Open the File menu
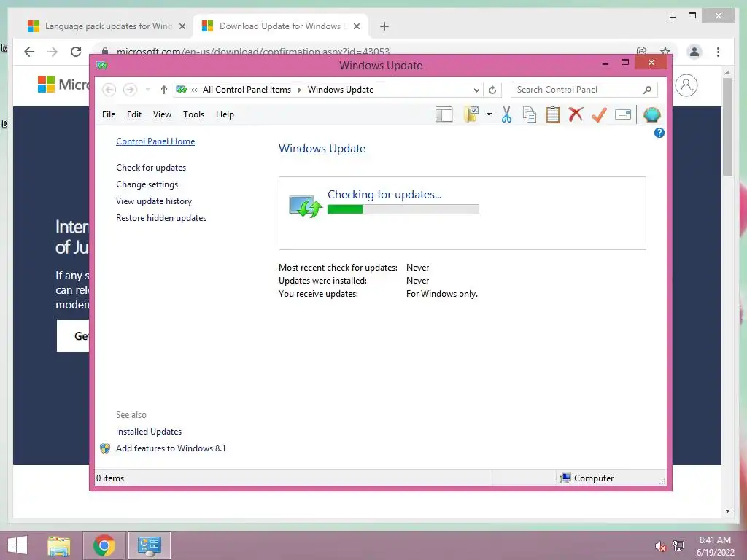The image size is (747, 560). (x=109, y=114)
